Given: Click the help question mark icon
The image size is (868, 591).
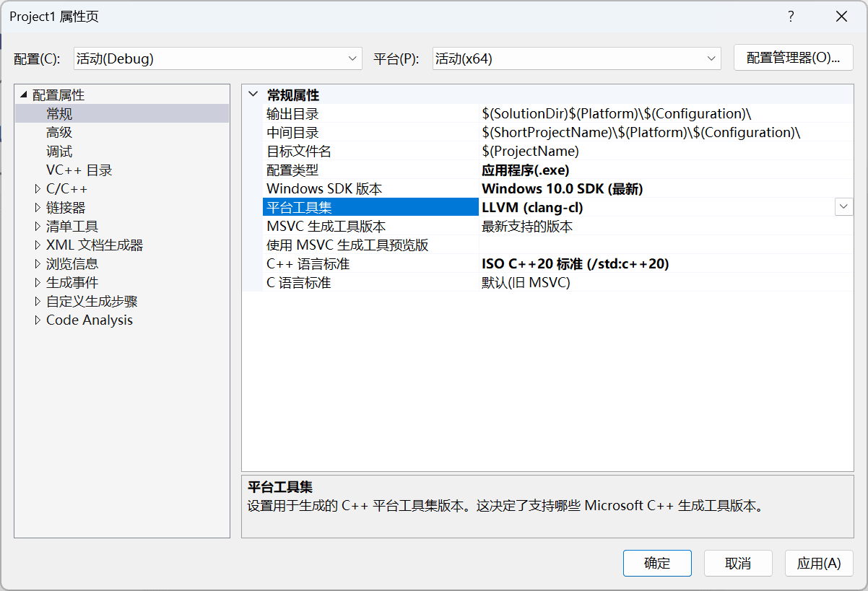Looking at the screenshot, I should coord(791,17).
